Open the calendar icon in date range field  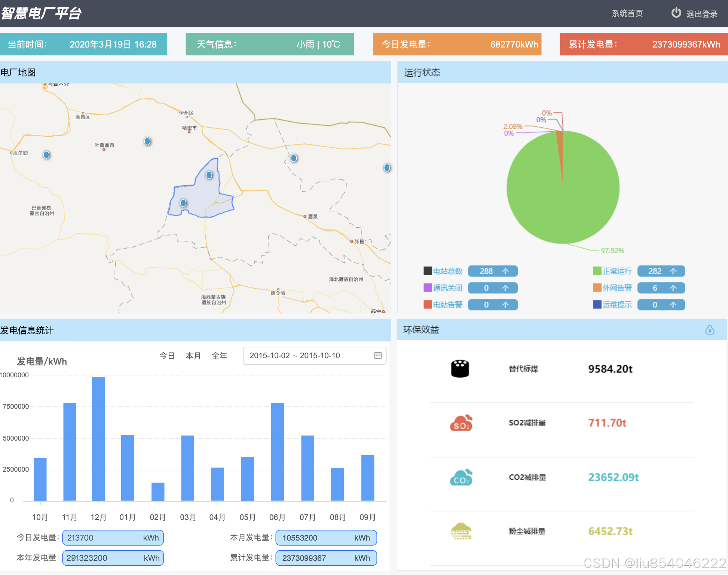378,355
